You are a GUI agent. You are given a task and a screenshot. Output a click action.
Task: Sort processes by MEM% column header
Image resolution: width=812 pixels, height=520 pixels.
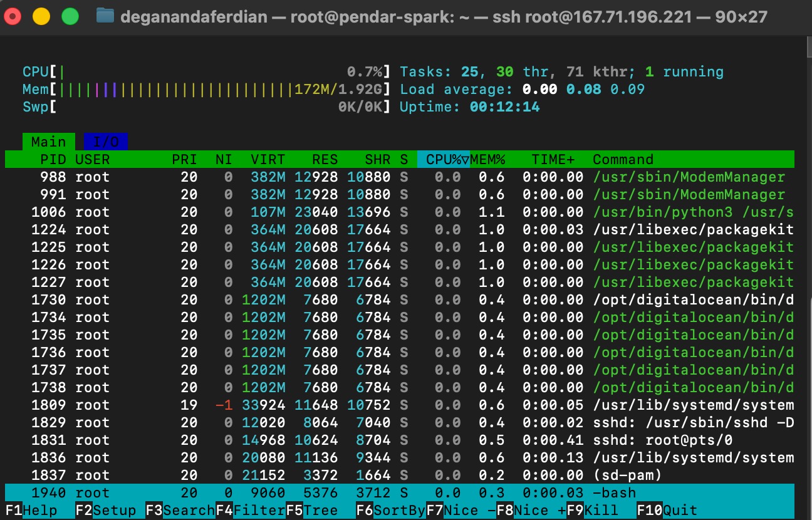tap(487, 160)
